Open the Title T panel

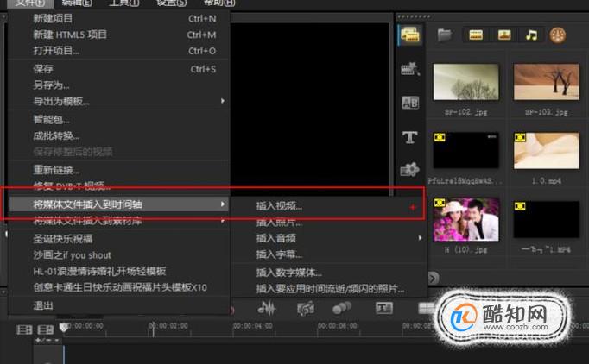(x=410, y=137)
